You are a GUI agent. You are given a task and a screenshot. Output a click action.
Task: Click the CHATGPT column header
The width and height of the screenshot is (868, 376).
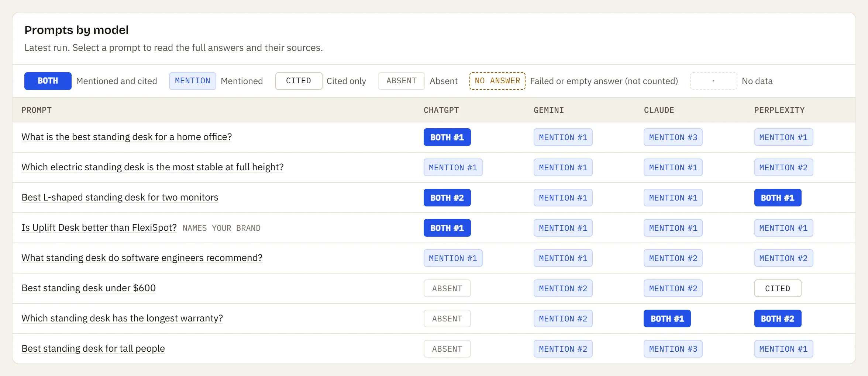[441, 110]
